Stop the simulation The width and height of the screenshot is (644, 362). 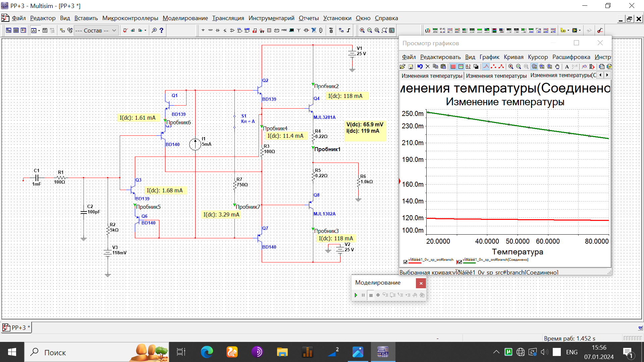tap(371, 295)
